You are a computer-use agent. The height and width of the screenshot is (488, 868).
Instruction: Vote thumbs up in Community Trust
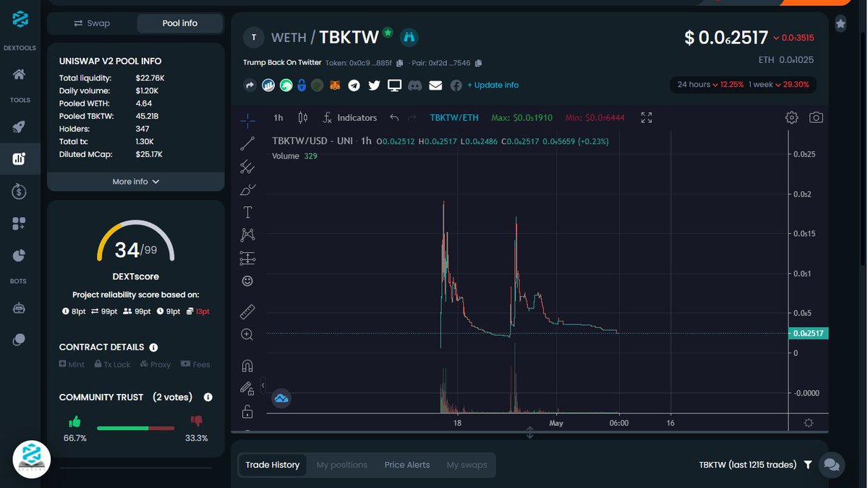[75, 421]
